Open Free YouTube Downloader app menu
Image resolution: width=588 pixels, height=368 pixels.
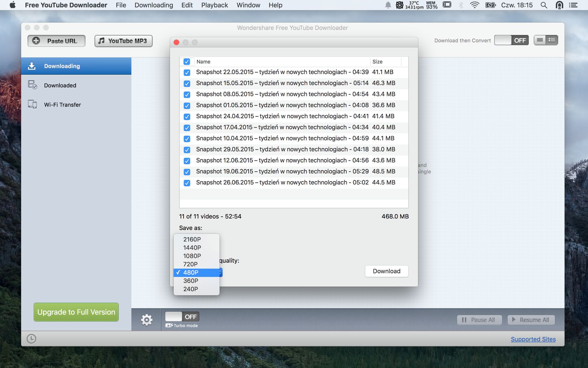click(x=66, y=5)
